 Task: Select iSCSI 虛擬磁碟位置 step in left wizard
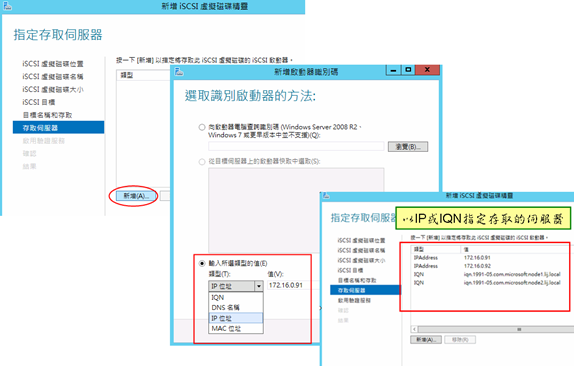click(53, 64)
